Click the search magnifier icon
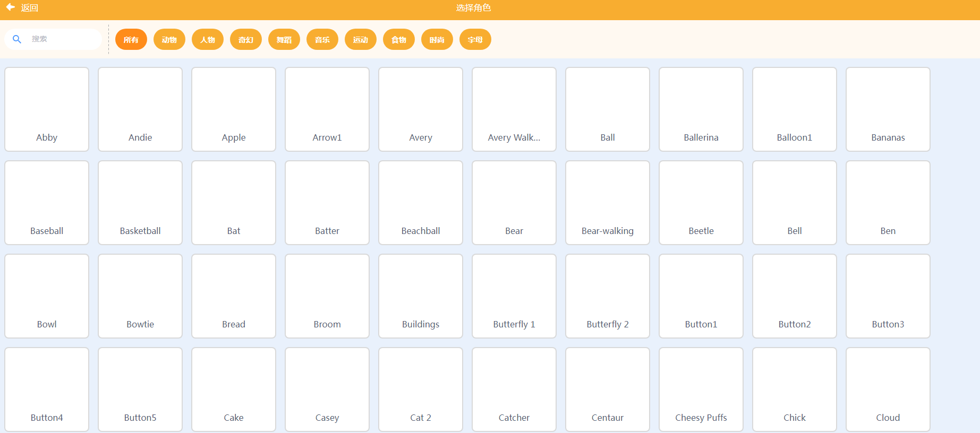This screenshot has width=980, height=433. [x=17, y=39]
